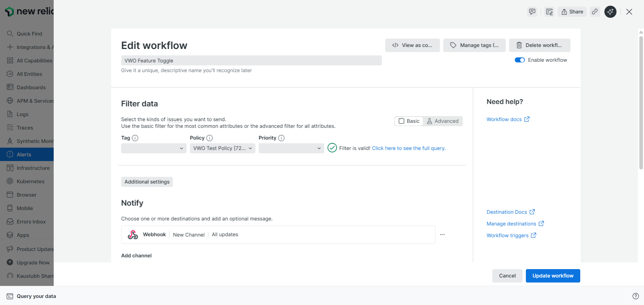Image resolution: width=644 pixels, height=305 pixels.
Task: Click the Upgrade Now arrow icon
Action: coord(10,262)
